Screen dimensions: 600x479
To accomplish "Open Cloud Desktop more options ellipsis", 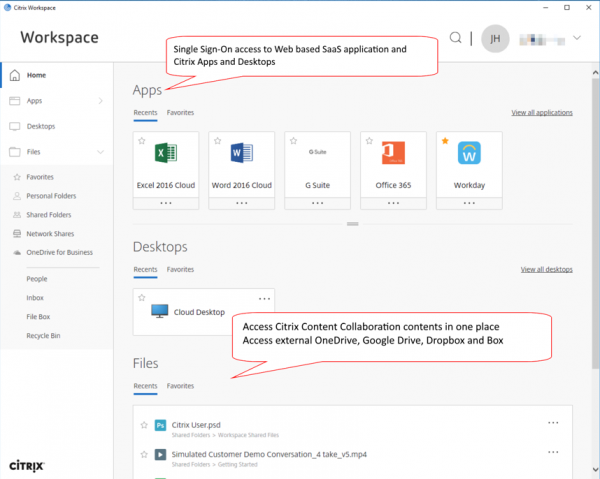I will pos(264,299).
